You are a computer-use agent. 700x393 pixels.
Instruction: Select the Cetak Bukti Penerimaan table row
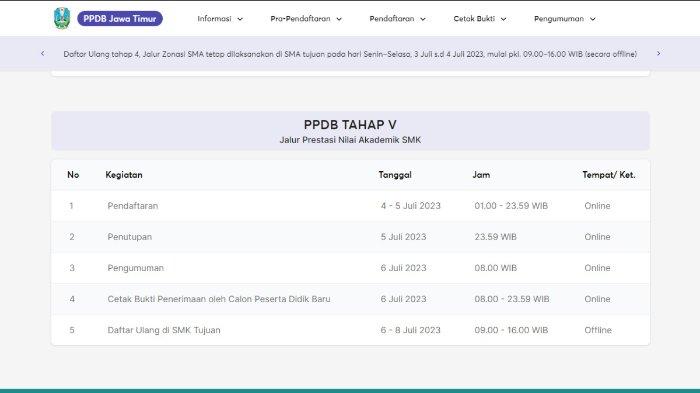click(x=350, y=299)
